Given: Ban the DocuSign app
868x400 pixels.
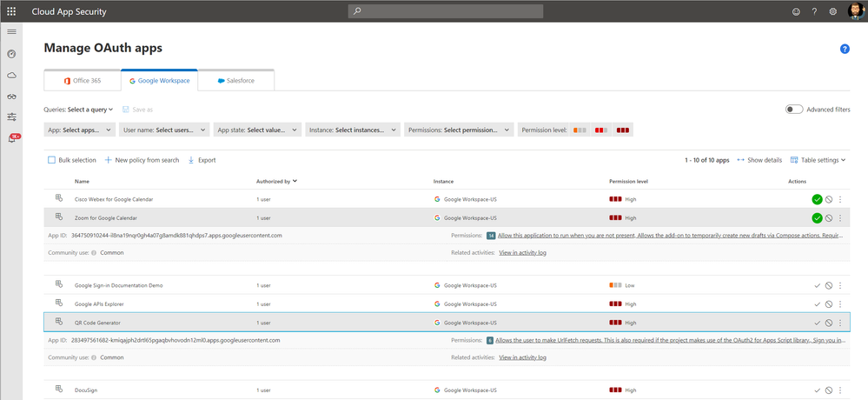Looking at the screenshot, I should (829, 390).
